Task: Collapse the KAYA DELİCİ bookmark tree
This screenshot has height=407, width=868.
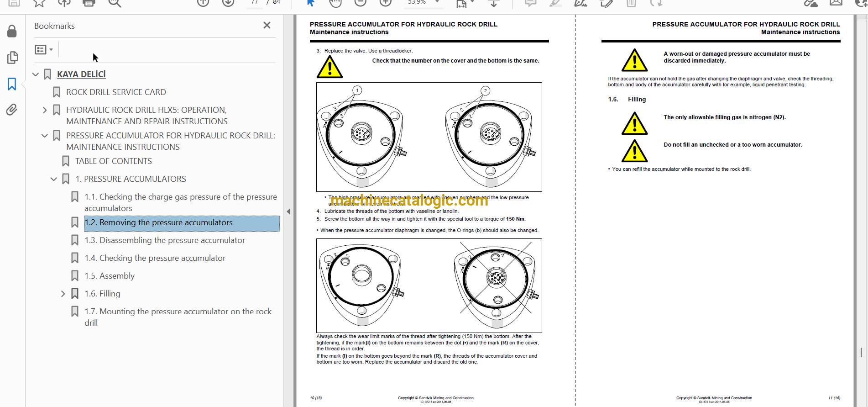Action: tap(36, 74)
